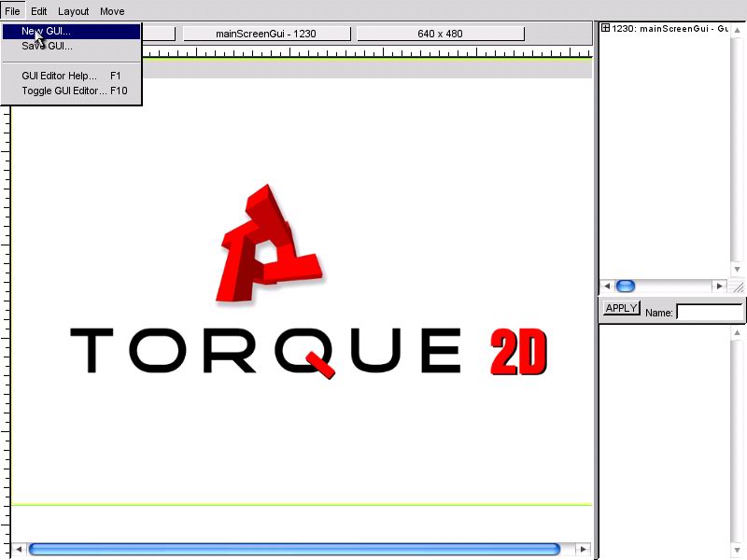Select the 1230: mainScreenGui tree row
747x560 pixels.
[x=665, y=29]
